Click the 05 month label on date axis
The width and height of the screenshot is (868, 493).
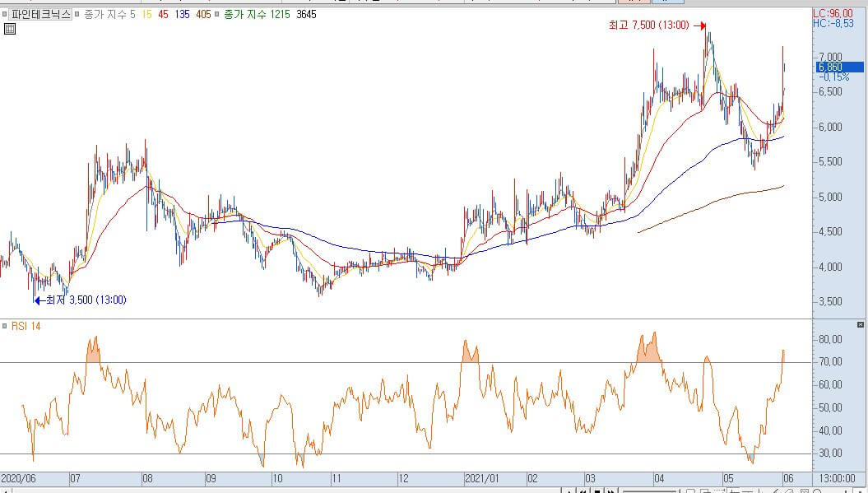click(x=728, y=479)
